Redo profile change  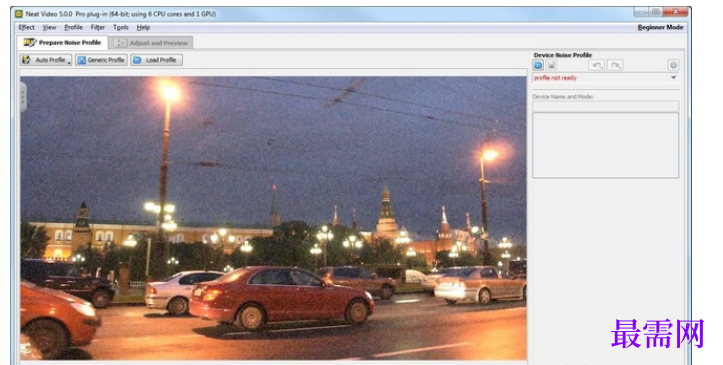[x=615, y=65]
